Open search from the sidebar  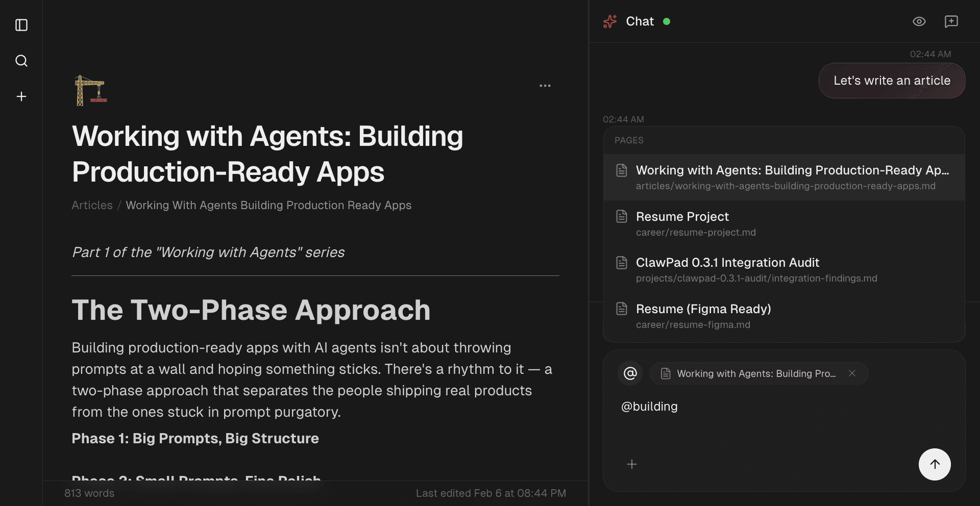[21, 61]
